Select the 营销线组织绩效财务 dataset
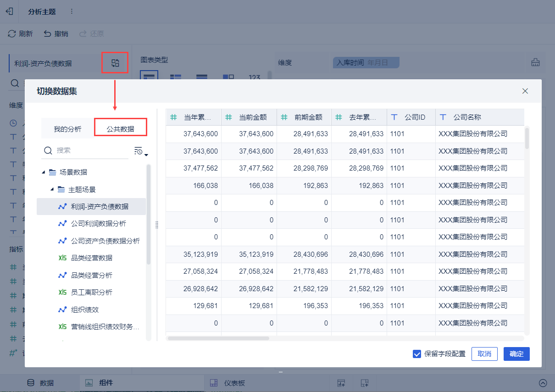Screen dimensions: 555x392 click(x=91, y=326)
